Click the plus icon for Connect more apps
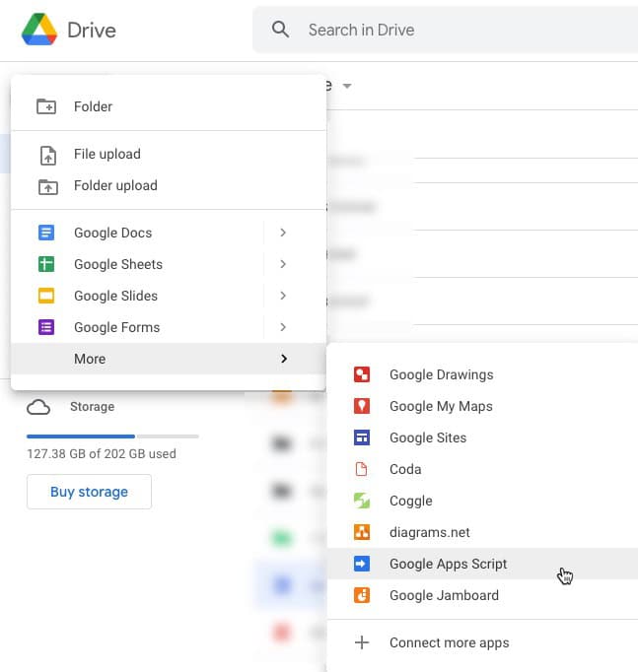 coord(362,642)
